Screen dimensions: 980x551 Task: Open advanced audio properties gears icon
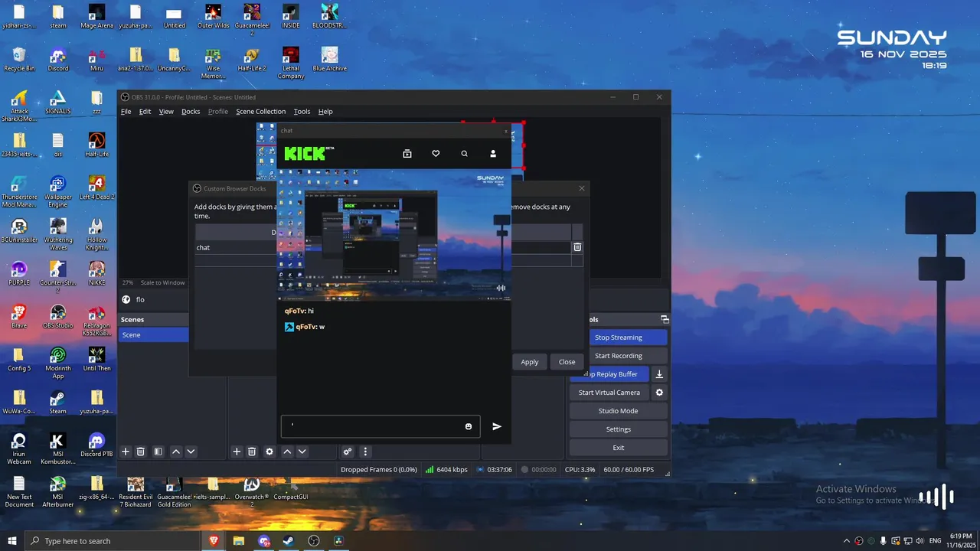click(x=348, y=452)
